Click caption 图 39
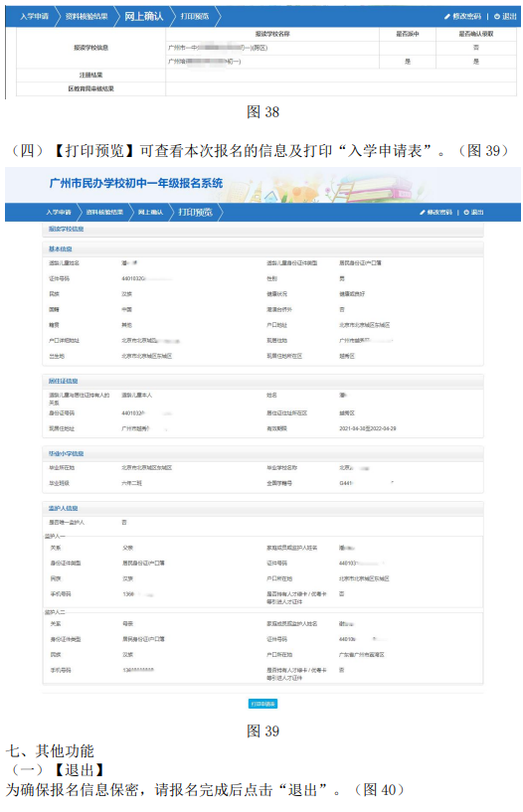Image resolution: width=523 pixels, height=812 pixels. [x=262, y=731]
